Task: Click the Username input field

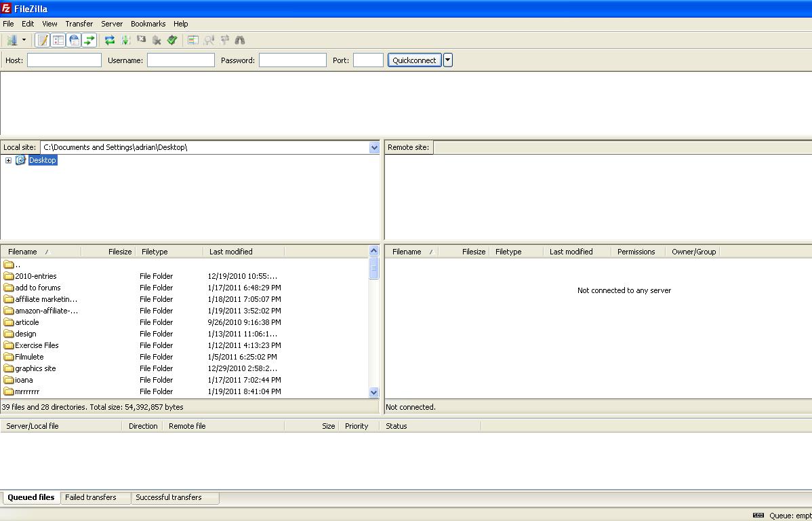Action: pyautogui.click(x=181, y=60)
